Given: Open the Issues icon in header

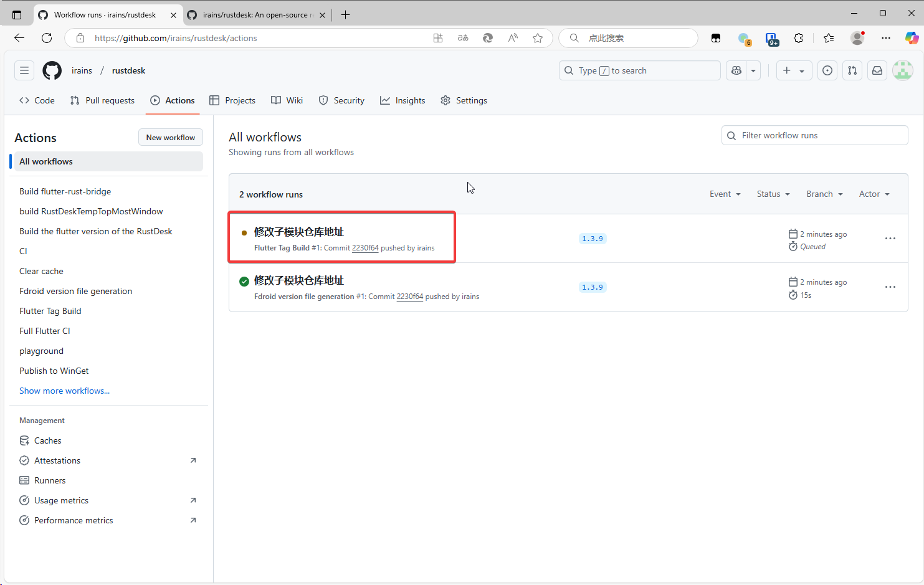Looking at the screenshot, I should pos(827,70).
